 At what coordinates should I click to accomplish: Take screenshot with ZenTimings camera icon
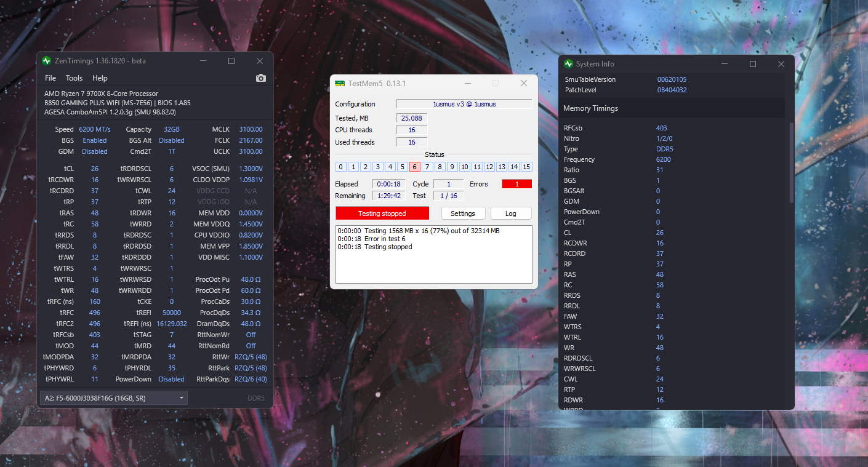[261, 78]
